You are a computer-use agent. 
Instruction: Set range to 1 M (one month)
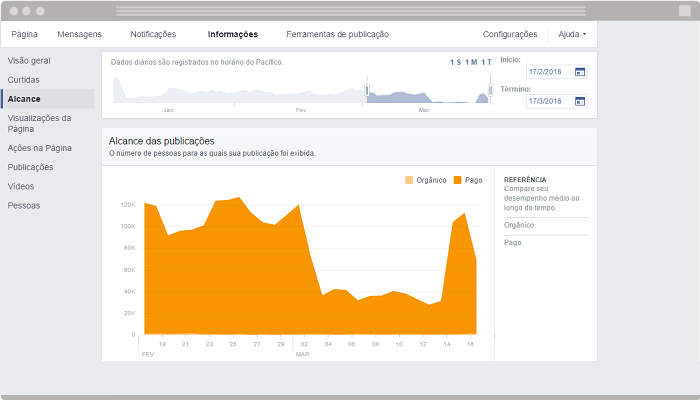point(471,62)
